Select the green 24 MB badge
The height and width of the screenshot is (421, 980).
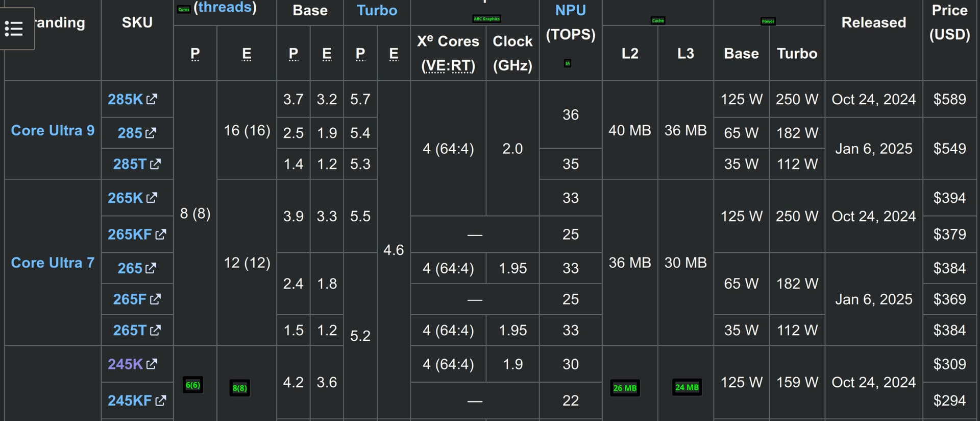pos(687,387)
